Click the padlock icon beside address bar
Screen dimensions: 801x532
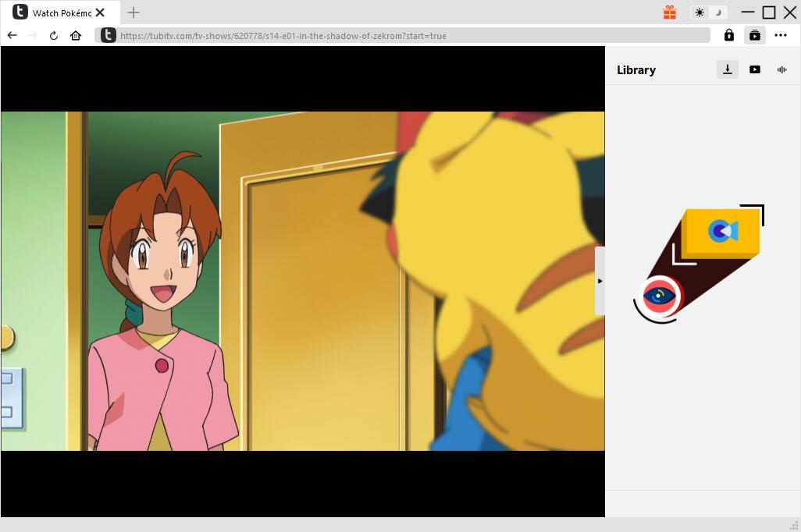728,35
